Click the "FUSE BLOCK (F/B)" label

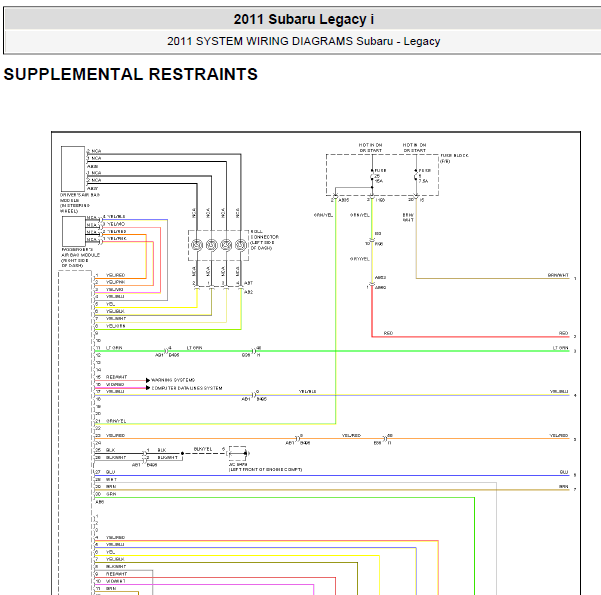point(454,158)
